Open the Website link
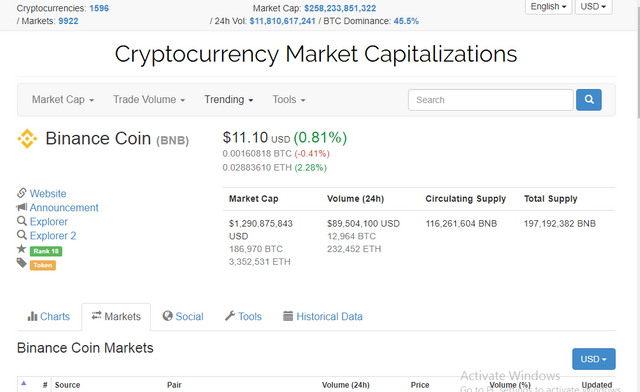640x392 pixels. (48, 193)
